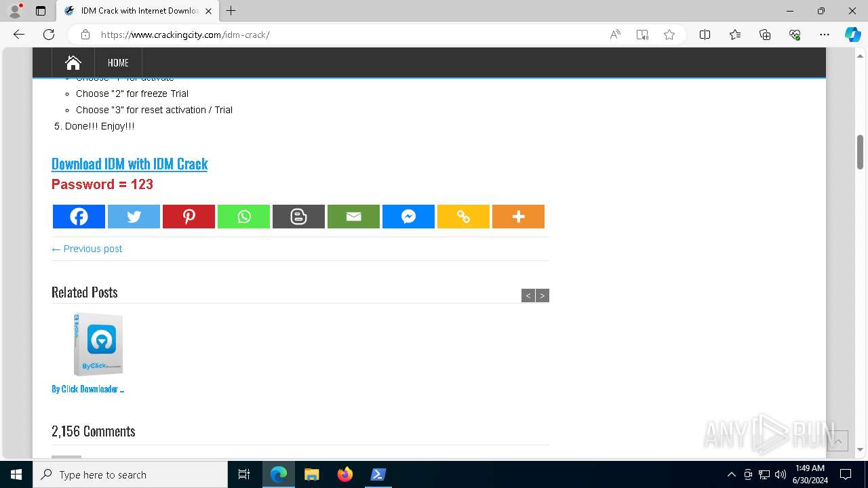Open PowerShell from taskbar
868x488 pixels.
pyautogui.click(x=378, y=474)
